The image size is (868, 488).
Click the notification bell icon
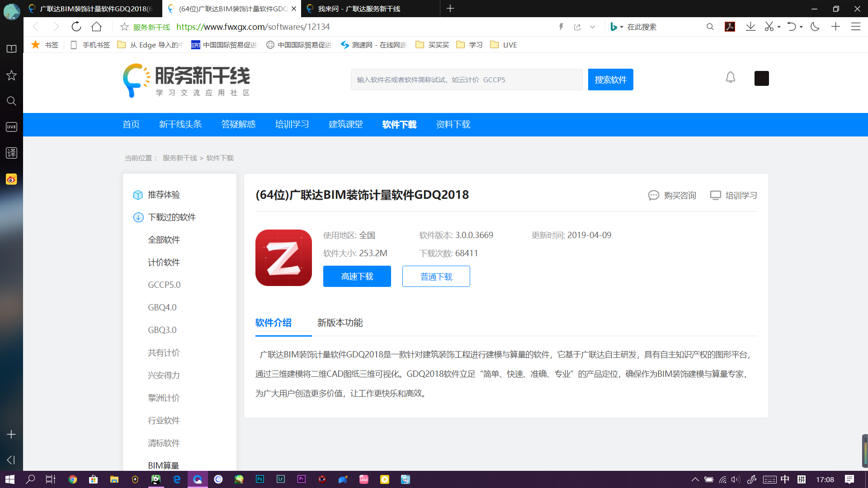(x=731, y=78)
